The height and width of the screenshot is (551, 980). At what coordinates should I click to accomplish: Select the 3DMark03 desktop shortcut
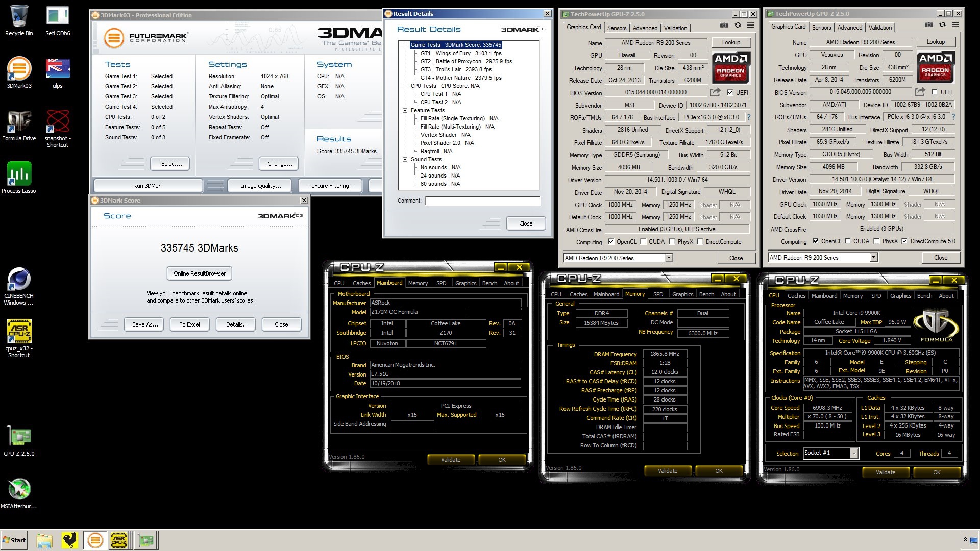pos(19,72)
